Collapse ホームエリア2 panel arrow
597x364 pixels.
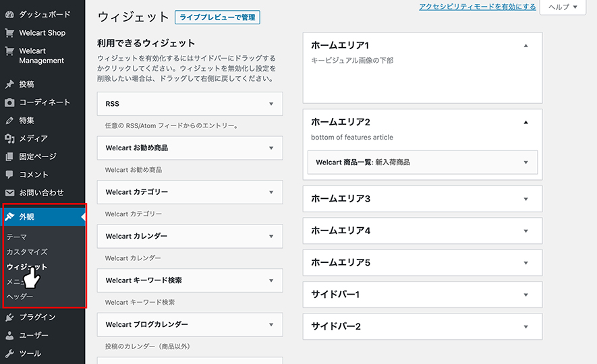coord(525,123)
